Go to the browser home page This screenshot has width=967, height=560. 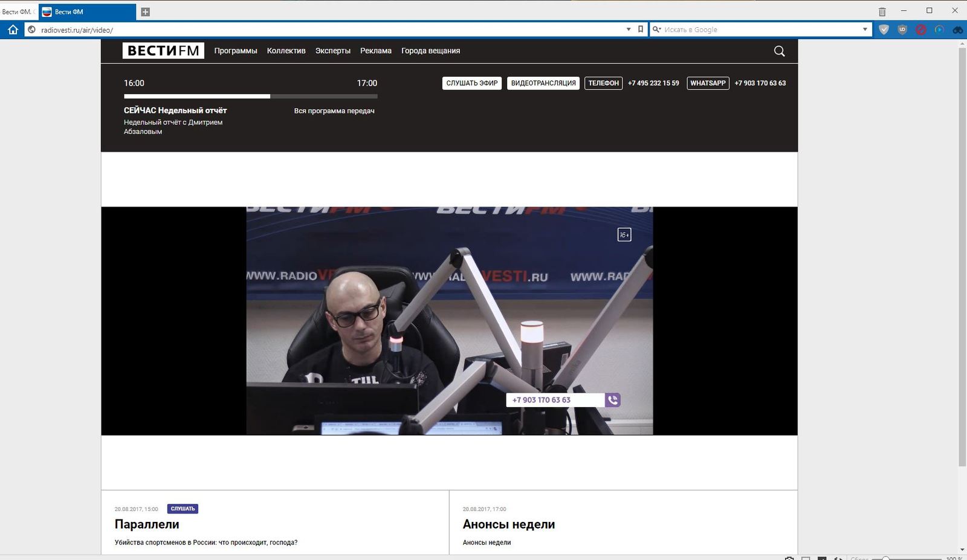(13, 29)
